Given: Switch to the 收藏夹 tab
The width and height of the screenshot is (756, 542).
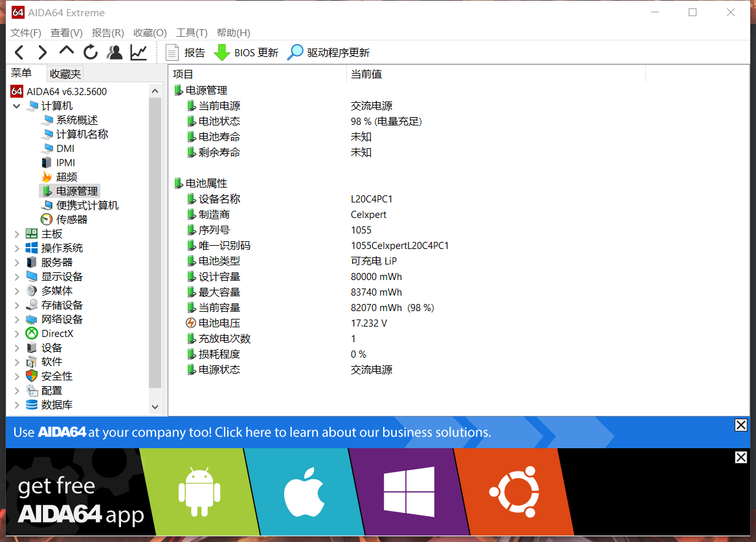Looking at the screenshot, I should pyautogui.click(x=65, y=74).
